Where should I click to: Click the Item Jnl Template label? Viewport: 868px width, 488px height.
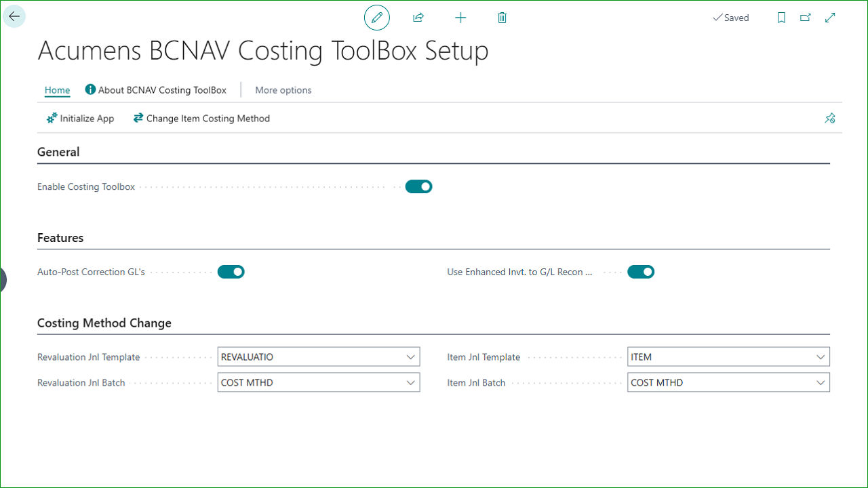(484, 357)
